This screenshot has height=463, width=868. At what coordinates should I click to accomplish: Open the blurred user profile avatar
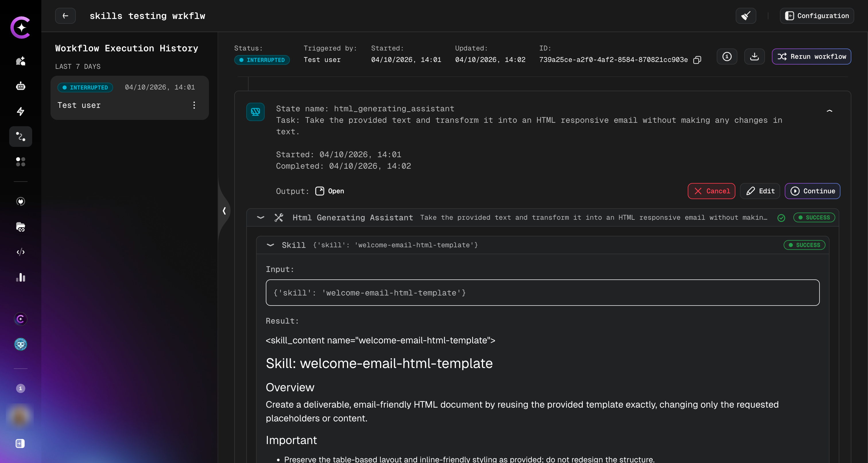point(20,417)
